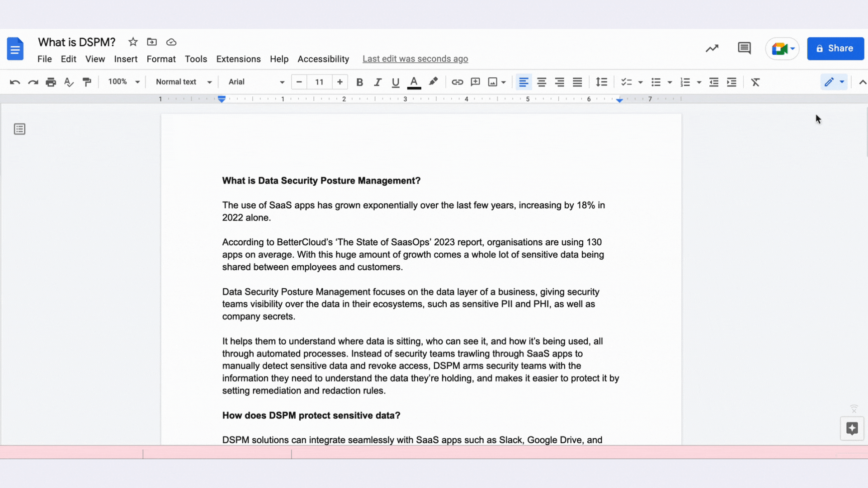Toggle underline formatting
This screenshot has width=868, height=488.
(x=396, y=82)
